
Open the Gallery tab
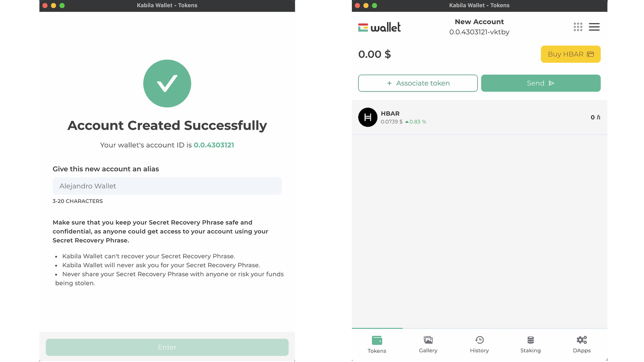click(x=428, y=345)
